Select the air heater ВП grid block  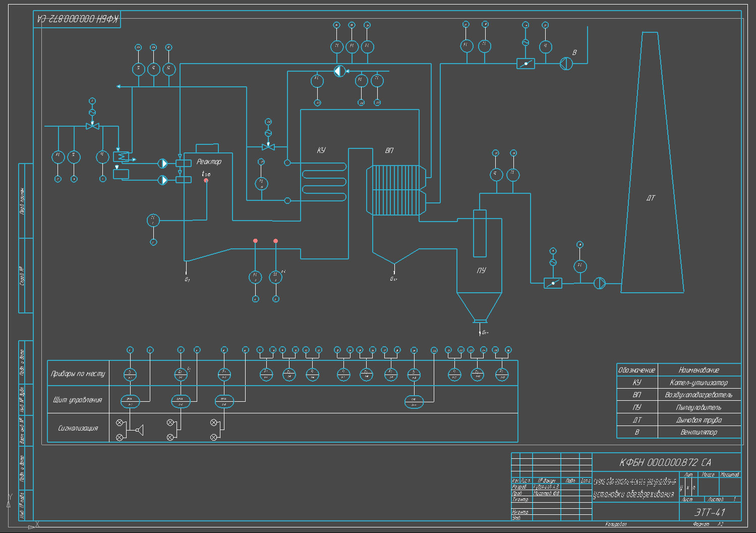coord(395,190)
